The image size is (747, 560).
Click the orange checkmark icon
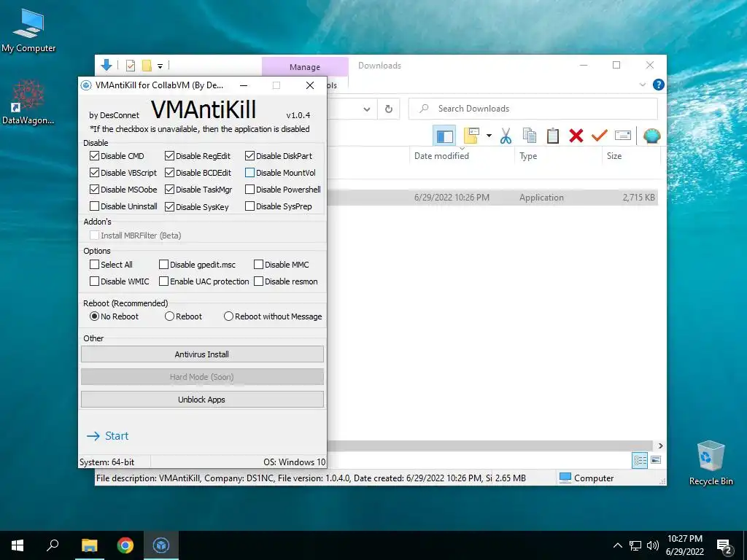click(x=600, y=136)
